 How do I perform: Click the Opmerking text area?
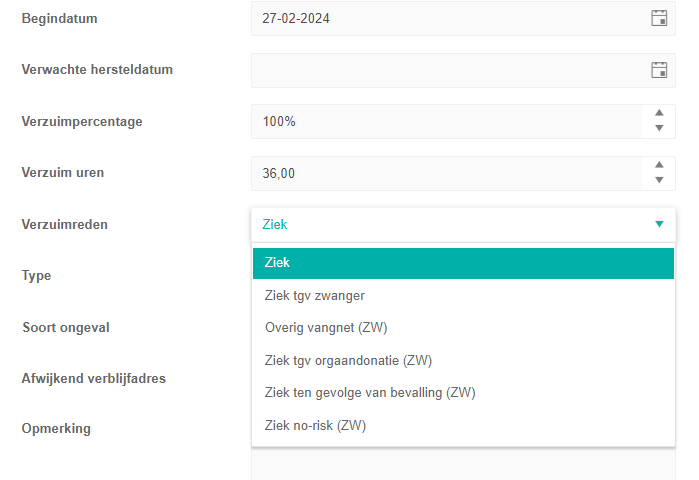point(463,464)
